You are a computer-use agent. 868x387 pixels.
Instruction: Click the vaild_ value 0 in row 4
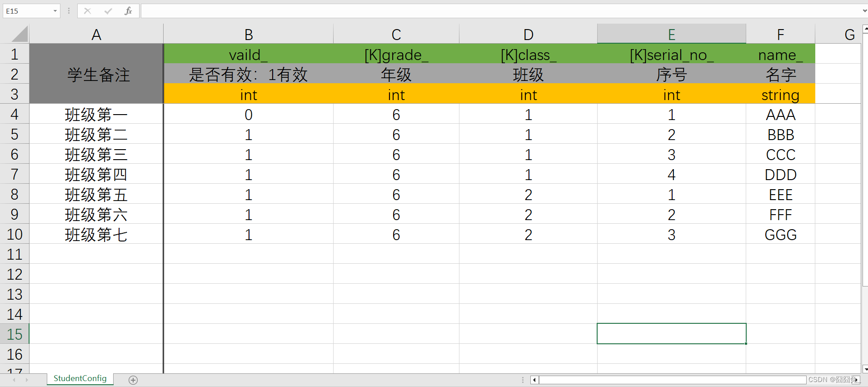[249, 114]
